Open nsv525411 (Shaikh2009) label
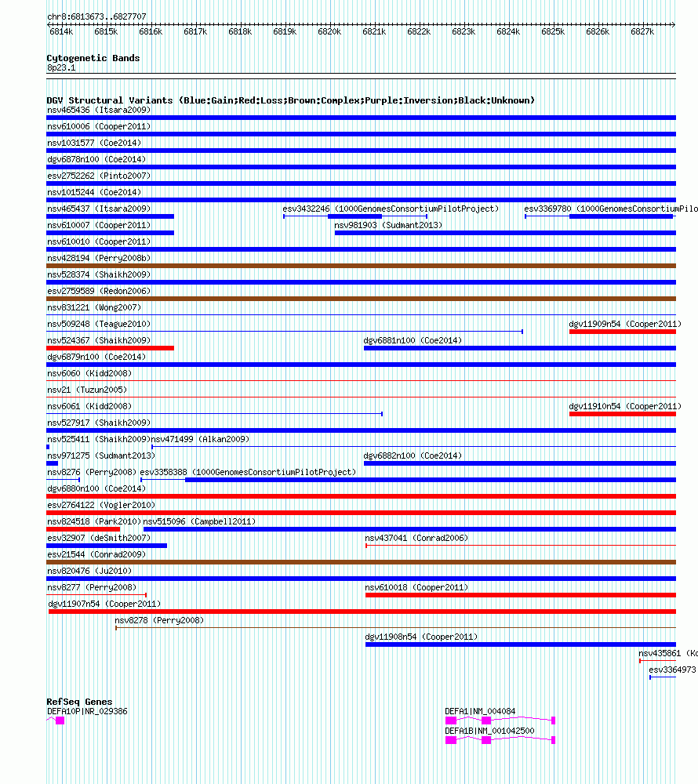Image resolution: width=698 pixels, height=784 pixels. pos(99,440)
